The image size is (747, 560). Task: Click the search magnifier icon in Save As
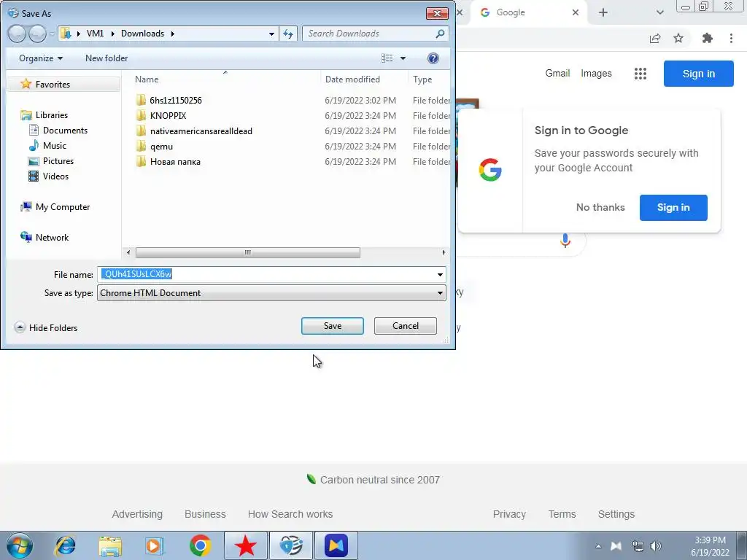click(x=440, y=34)
